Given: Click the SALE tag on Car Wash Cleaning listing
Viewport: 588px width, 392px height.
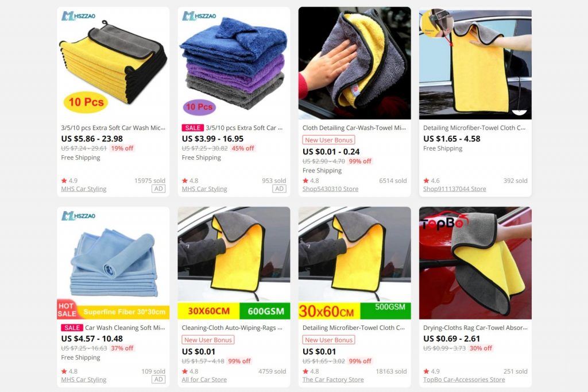Looking at the screenshot, I should [x=72, y=328].
